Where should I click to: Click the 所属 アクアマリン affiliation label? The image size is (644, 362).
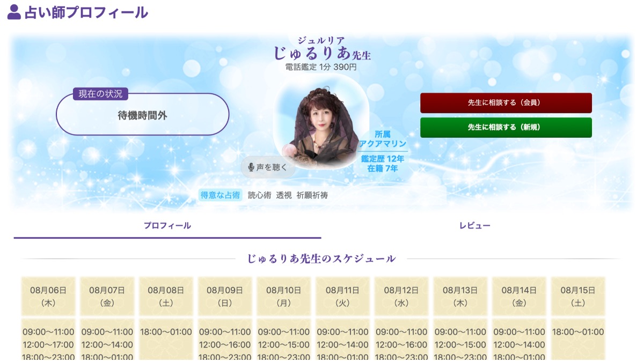(383, 139)
